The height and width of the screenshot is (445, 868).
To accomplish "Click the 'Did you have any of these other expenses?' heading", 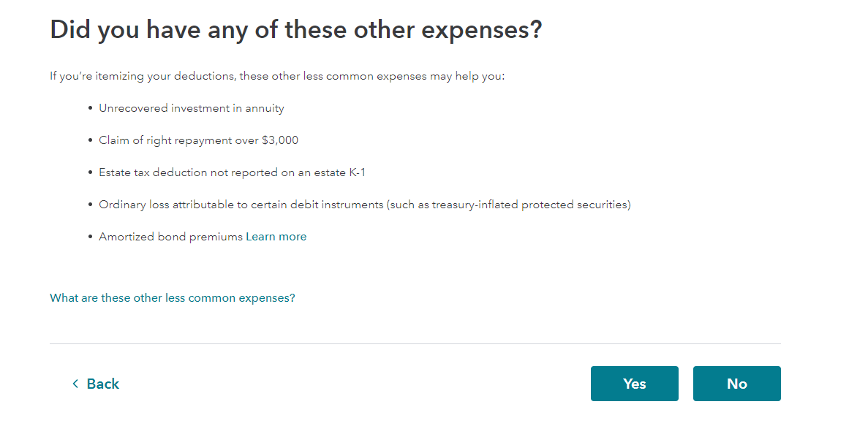I will coord(295,30).
